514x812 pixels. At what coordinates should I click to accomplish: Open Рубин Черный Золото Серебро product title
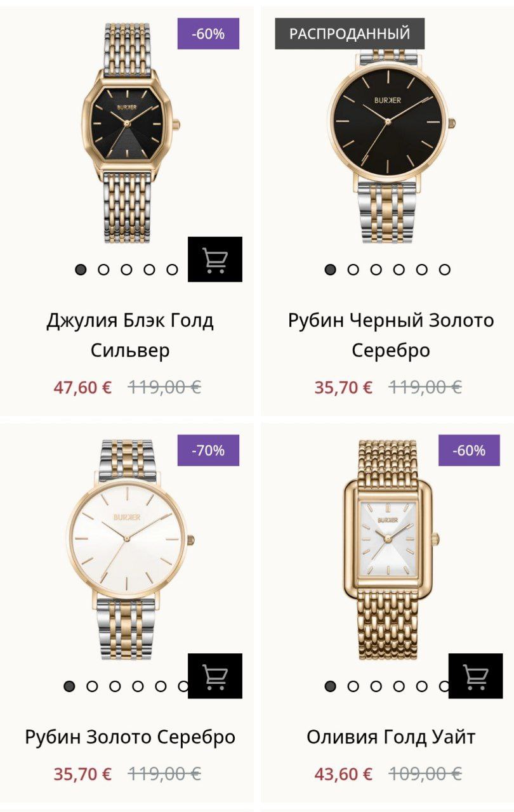(x=391, y=335)
